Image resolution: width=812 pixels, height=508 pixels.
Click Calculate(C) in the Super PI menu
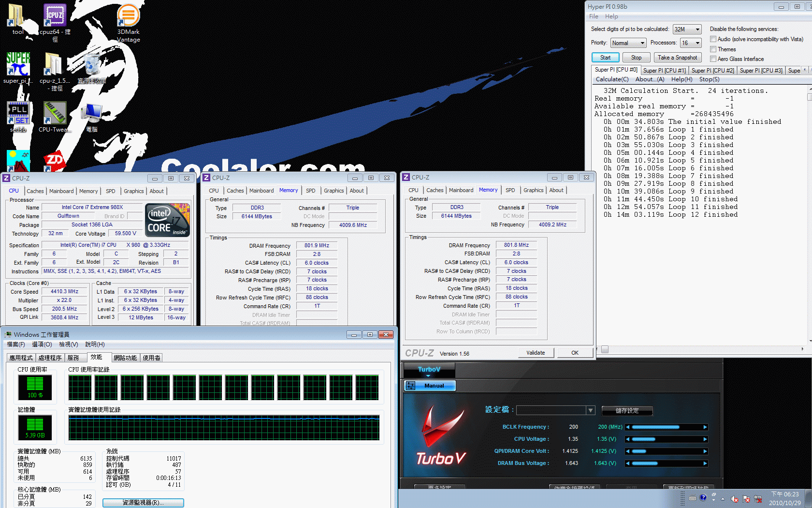click(612, 79)
